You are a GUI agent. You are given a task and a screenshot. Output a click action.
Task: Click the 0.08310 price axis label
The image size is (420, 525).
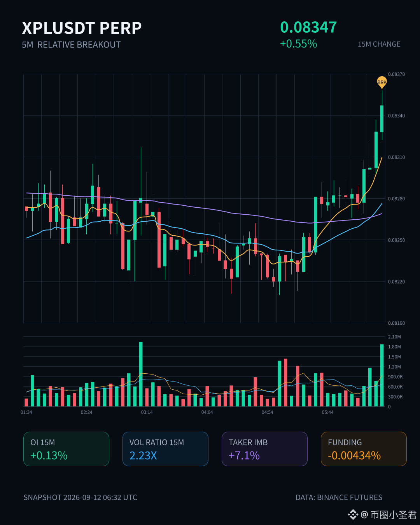[396, 157]
